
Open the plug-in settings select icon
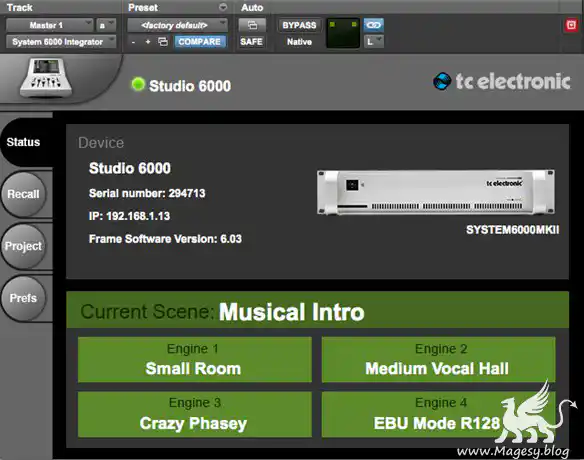click(x=163, y=42)
